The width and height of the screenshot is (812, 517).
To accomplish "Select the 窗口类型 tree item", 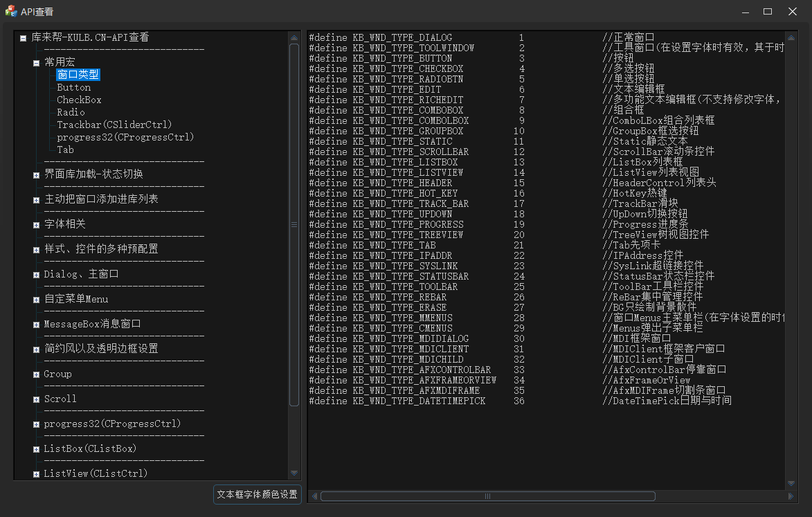I will (78, 75).
